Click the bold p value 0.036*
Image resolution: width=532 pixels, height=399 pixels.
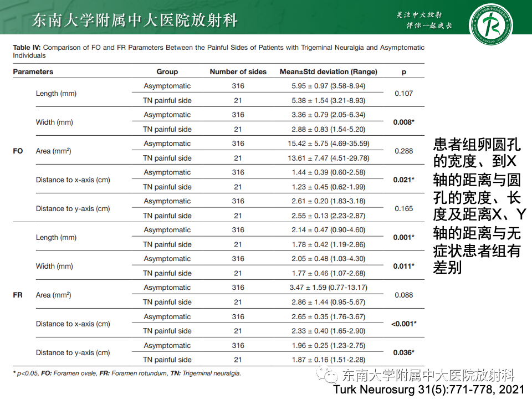[404, 353]
